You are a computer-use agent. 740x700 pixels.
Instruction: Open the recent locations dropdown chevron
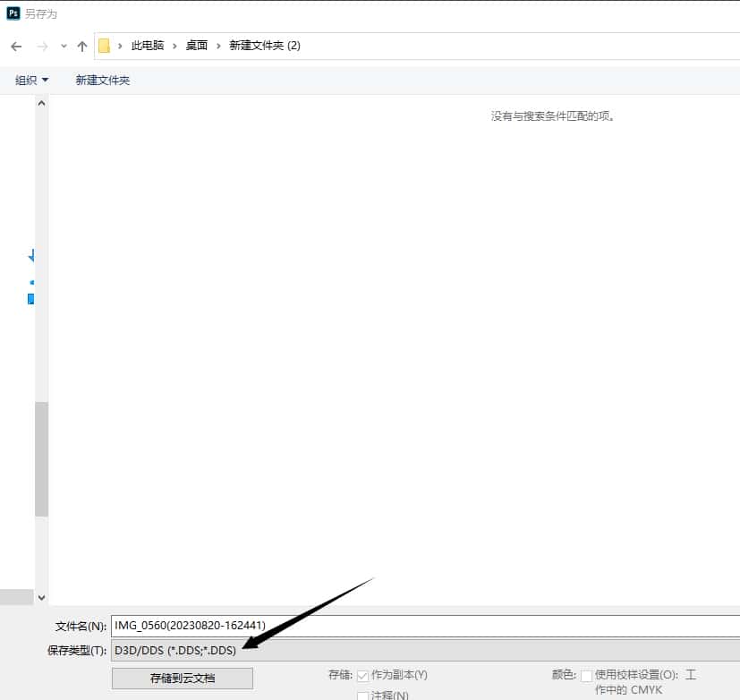tap(64, 47)
